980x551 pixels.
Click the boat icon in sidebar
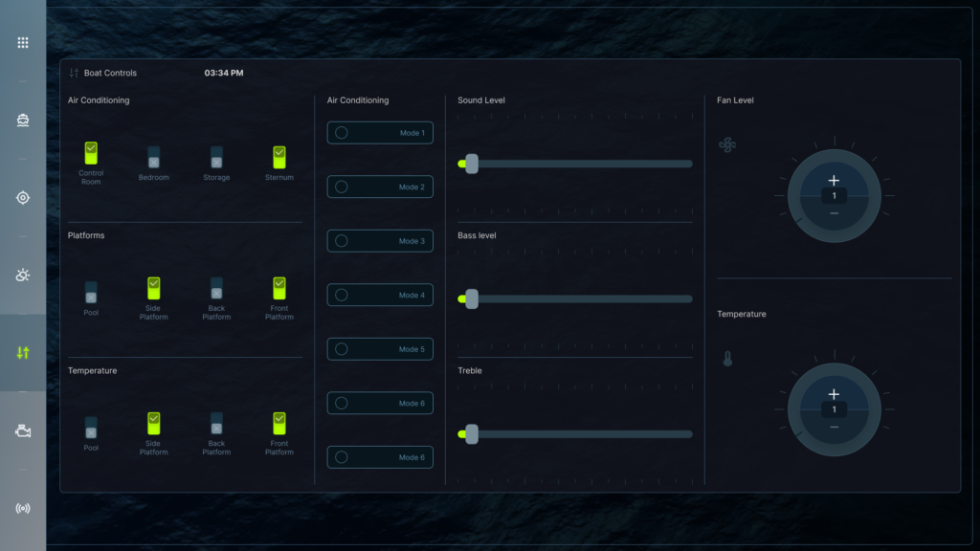pos(23,121)
